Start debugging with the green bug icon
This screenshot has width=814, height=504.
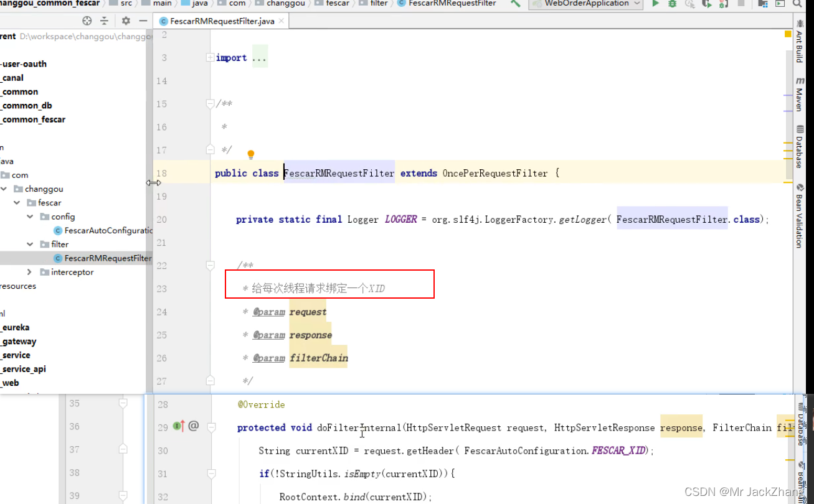click(x=672, y=3)
